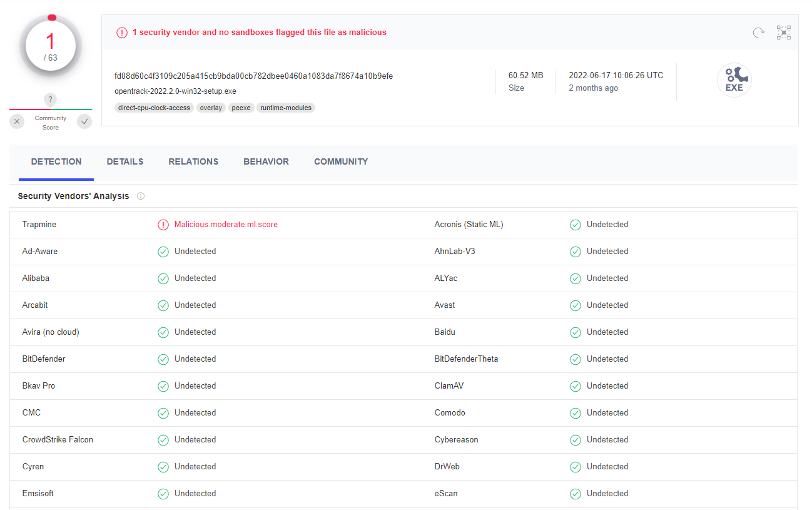
Task: Click the red exclamation icon beside Trapmine's result
Action: (163, 224)
